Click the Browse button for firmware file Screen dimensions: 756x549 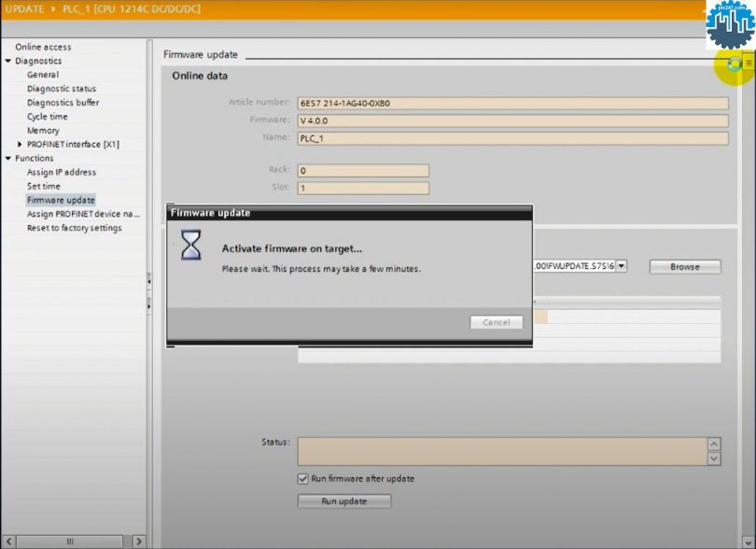(685, 267)
